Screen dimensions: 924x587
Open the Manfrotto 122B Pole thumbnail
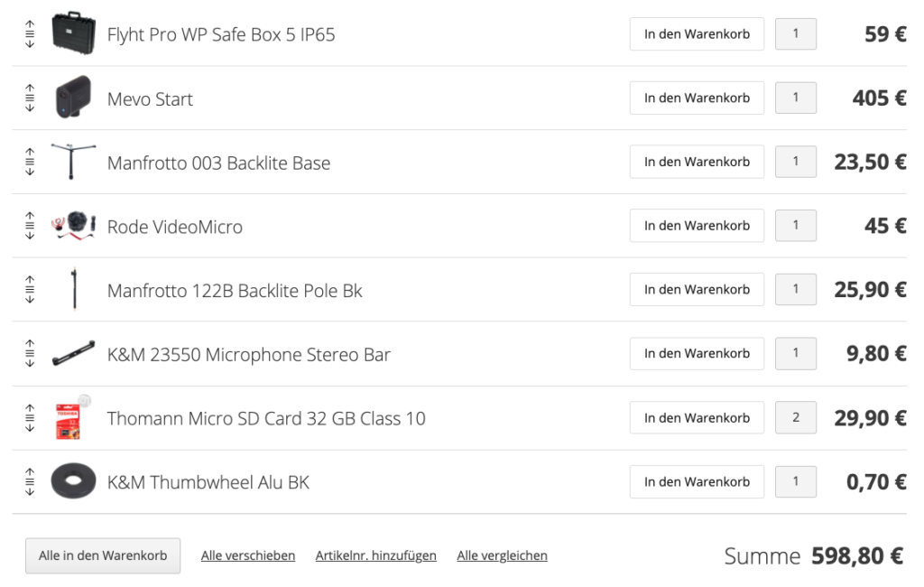point(74,288)
